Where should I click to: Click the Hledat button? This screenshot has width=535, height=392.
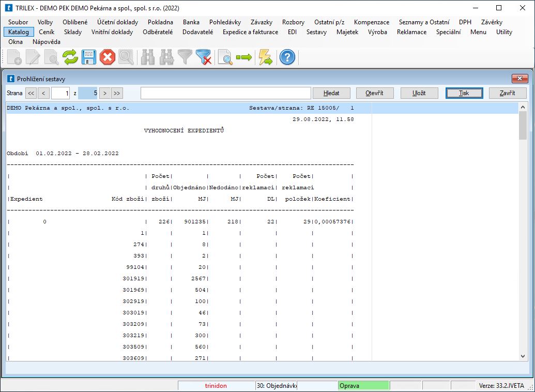pyautogui.click(x=332, y=93)
